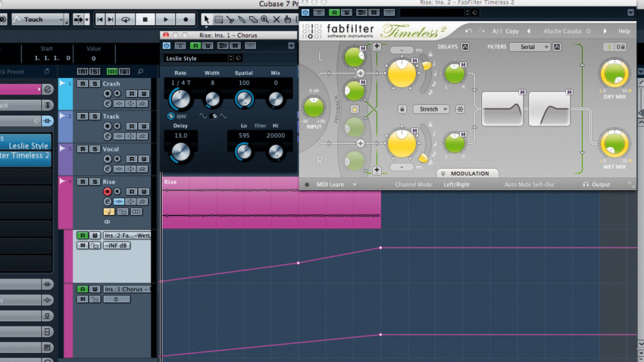Open the Touch automation mode dropdown

40,19
